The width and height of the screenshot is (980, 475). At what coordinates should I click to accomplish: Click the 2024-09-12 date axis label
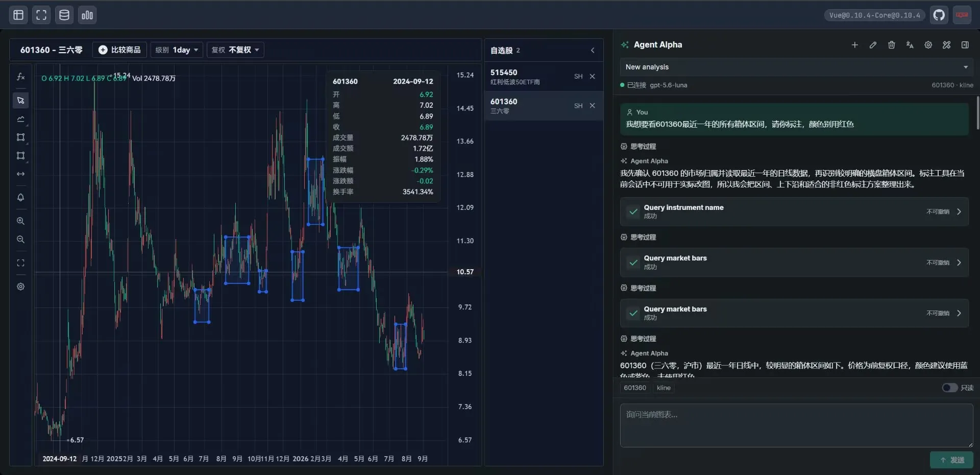pyautogui.click(x=59, y=459)
